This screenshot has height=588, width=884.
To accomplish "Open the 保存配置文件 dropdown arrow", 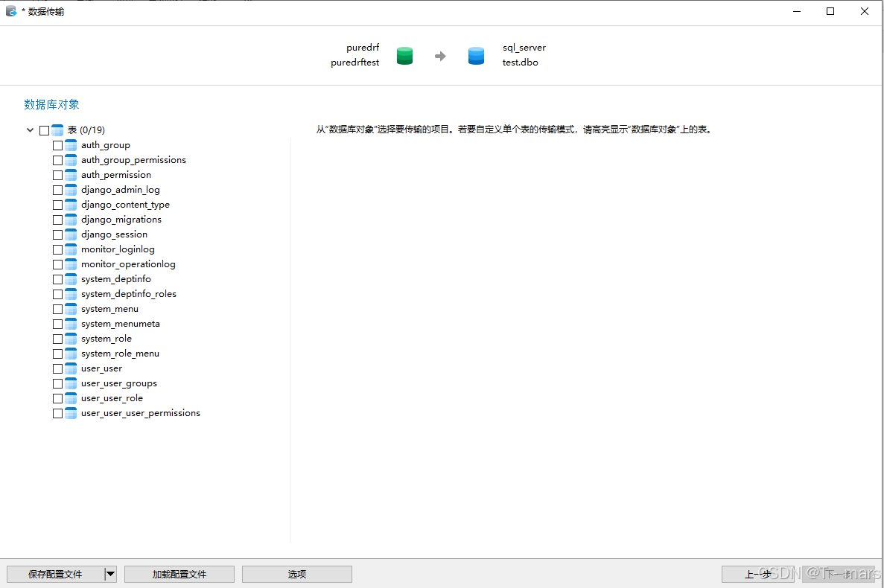I will (110, 574).
